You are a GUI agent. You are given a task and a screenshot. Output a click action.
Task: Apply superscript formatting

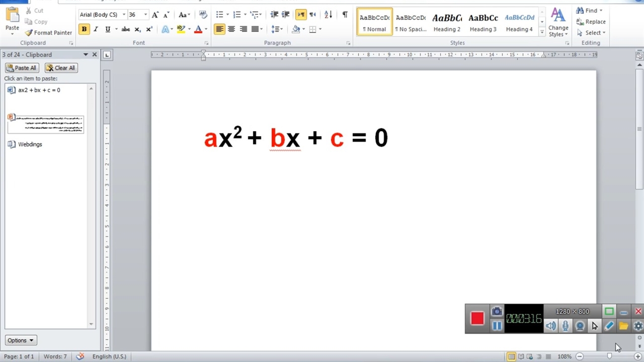point(149,29)
